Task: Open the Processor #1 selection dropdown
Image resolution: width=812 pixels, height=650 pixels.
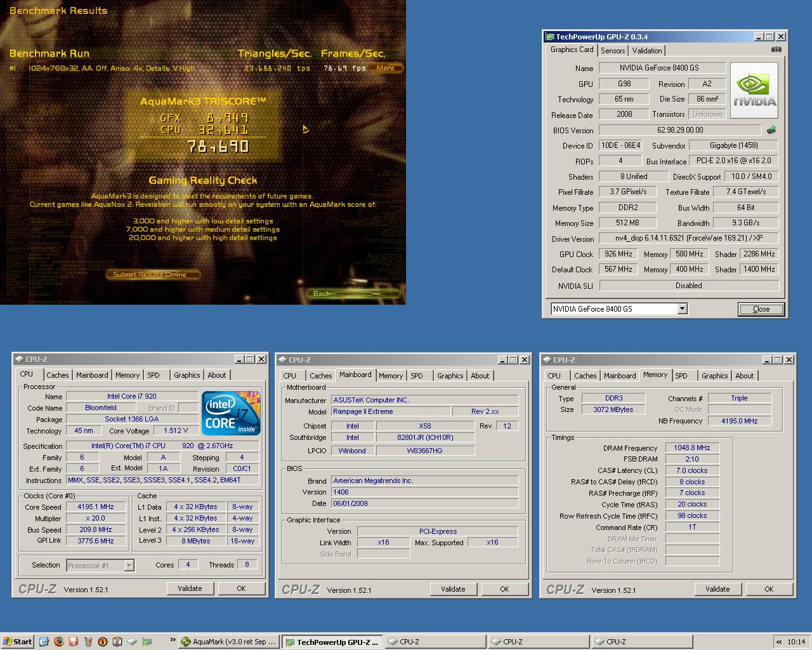Action: click(129, 565)
